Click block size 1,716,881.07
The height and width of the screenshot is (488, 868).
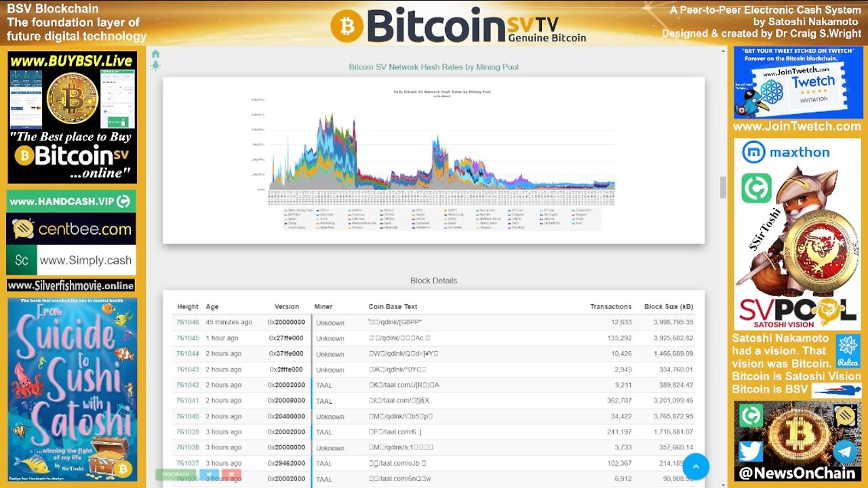673,432
